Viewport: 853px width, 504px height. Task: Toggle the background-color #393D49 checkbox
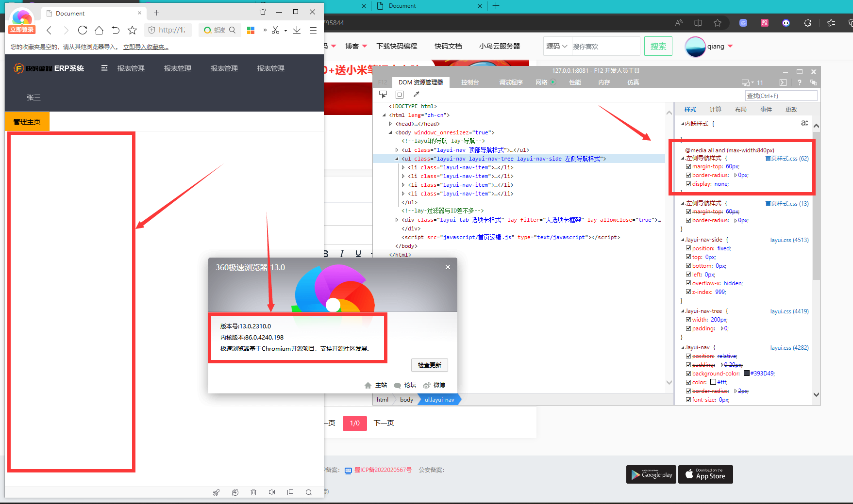point(688,374)
